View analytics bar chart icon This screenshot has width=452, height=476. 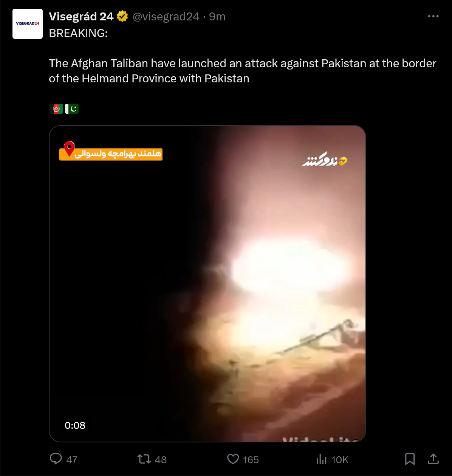[321, 459]
